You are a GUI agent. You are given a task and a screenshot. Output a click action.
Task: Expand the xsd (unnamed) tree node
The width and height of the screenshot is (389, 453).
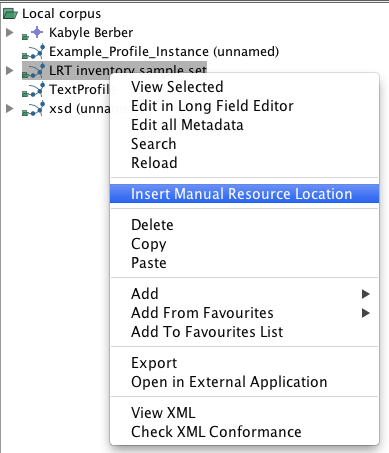(10, 108)
